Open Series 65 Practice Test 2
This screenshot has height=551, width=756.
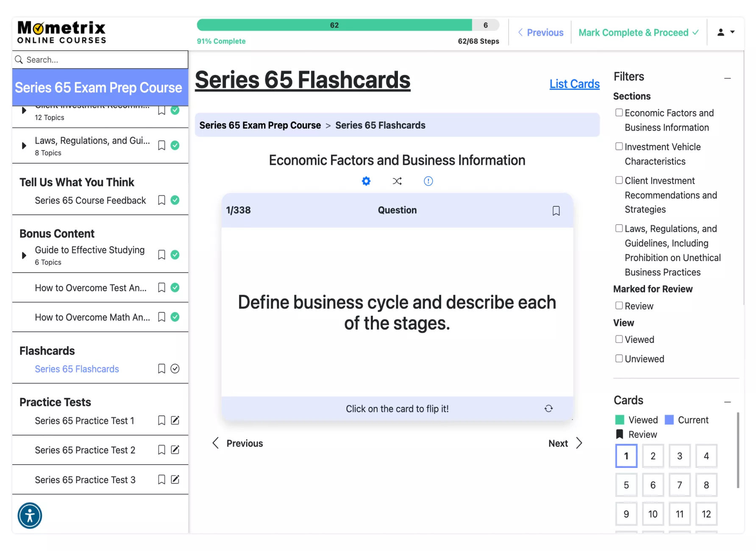85,450
